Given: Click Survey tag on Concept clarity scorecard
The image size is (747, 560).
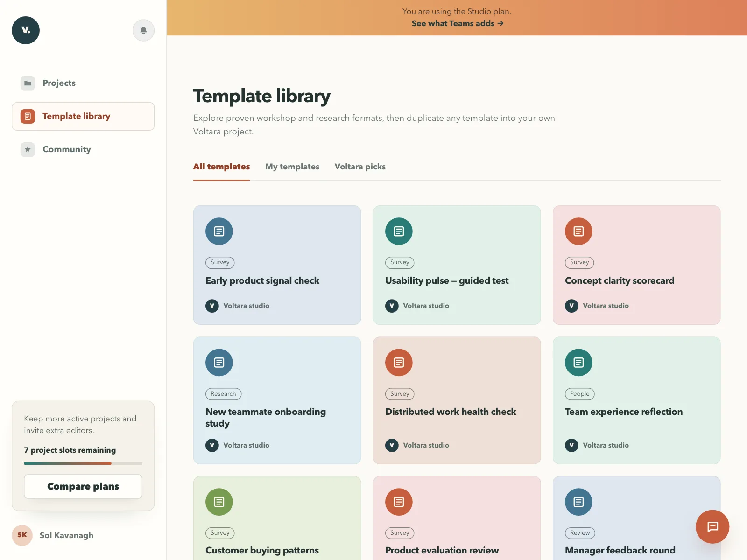Looking at the screenshot, I should tap(579, 262).
